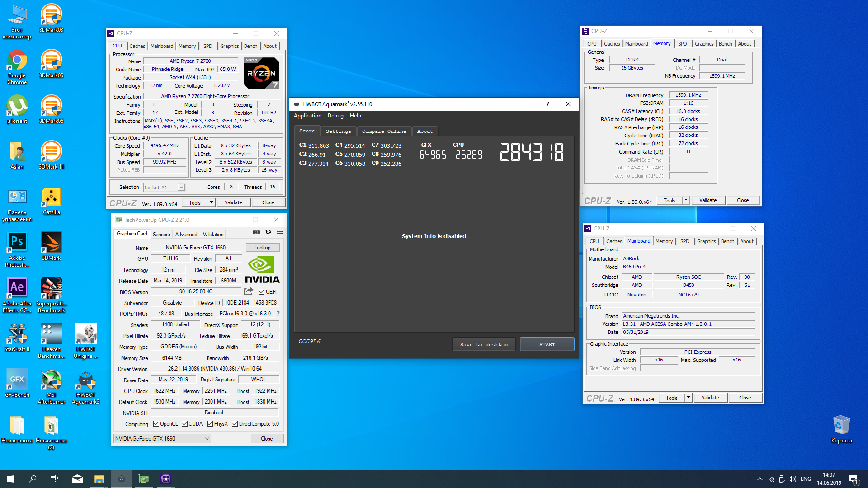
Task: Launch the 3DMark 11 desktop shortcut
Action: coord(51,155)
